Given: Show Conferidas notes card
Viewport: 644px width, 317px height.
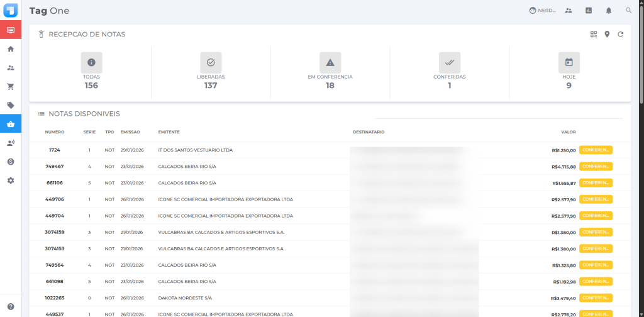Looking at the screenshot, I should click(x=449, y=70).
